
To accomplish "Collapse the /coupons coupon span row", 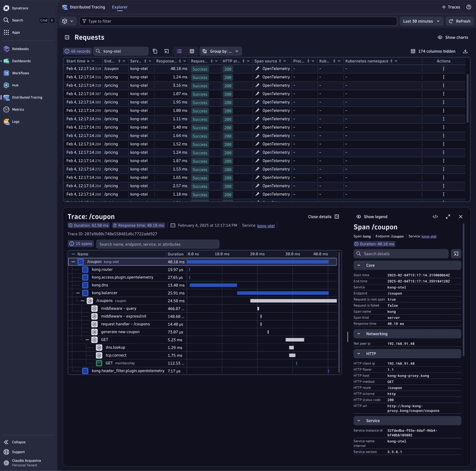I will (x=83, y=301).
